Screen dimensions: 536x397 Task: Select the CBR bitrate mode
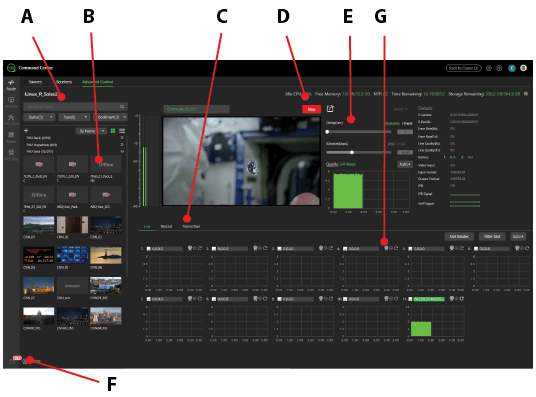[x=401, y=144]
